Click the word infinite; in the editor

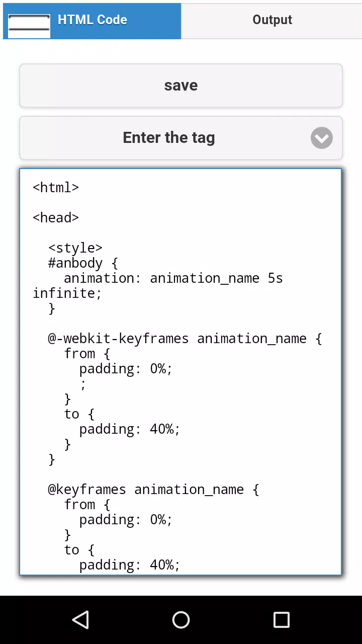click(x=67, y=293)
